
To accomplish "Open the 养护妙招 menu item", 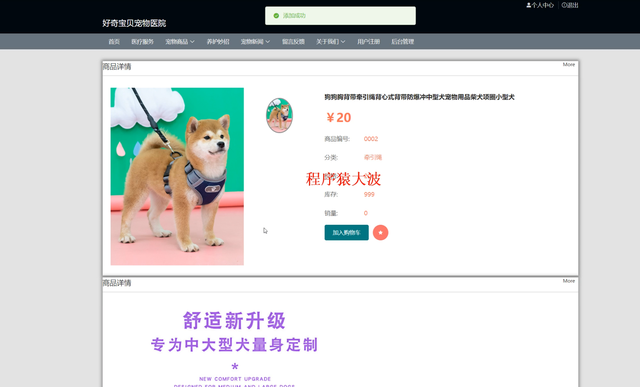I will [x=218, y=42].
